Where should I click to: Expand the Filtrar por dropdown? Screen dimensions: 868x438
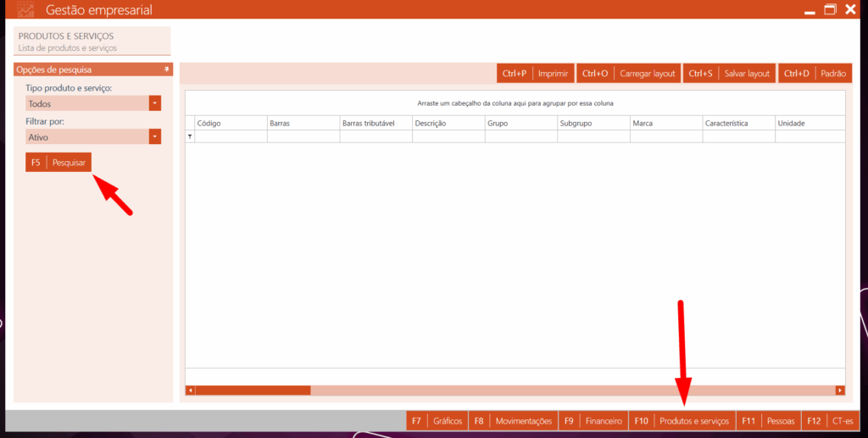click(154, 136)
